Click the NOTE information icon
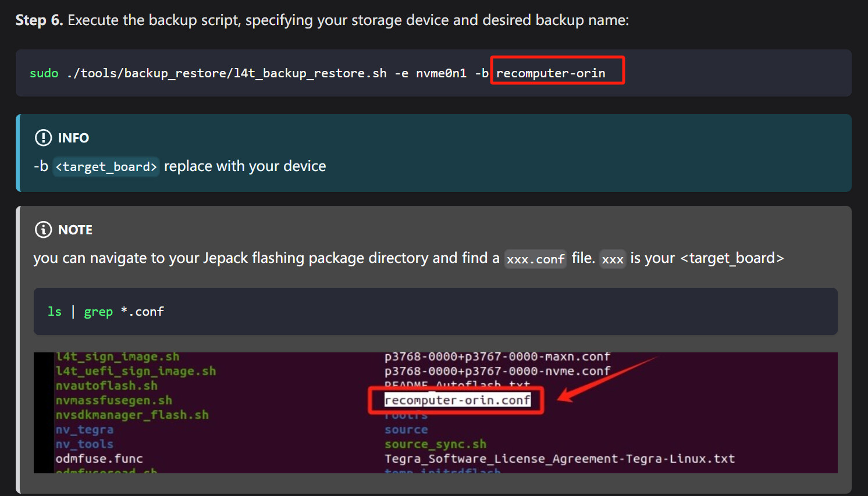 pos(44,230)
